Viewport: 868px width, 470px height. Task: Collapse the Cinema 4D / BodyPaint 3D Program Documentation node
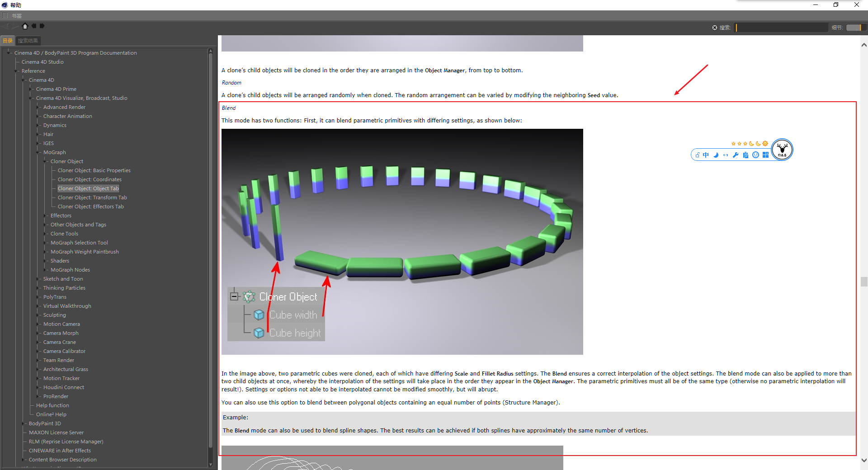pos(9,53)
